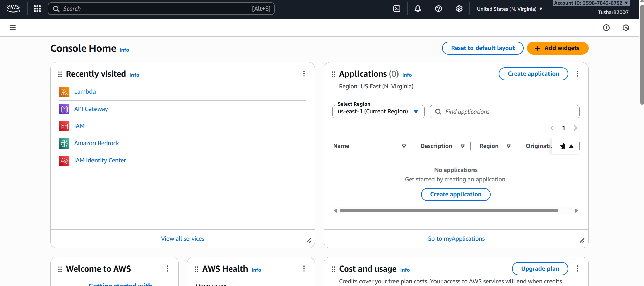Open the Select Region us-east-1 dropdown
The image size is (644, 286).
(378, 112)
